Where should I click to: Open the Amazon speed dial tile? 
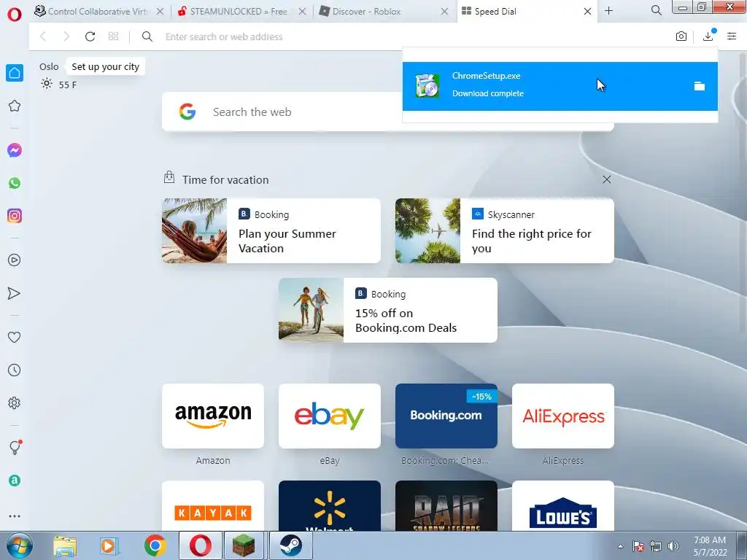click(213, 416)
